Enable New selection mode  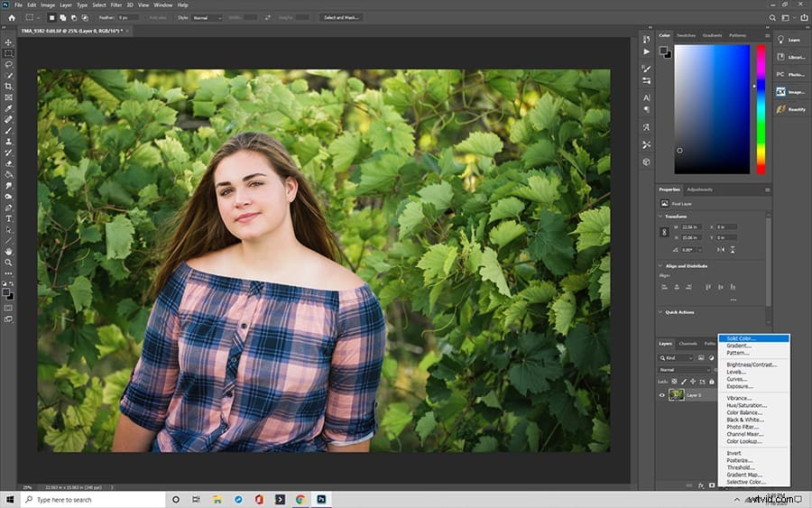(51, 18)
